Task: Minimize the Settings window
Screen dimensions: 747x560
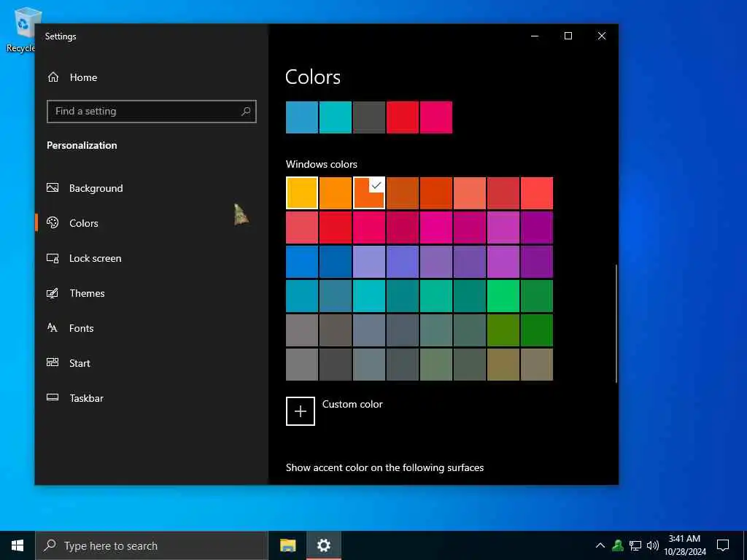Action: (x=535, y=36)
